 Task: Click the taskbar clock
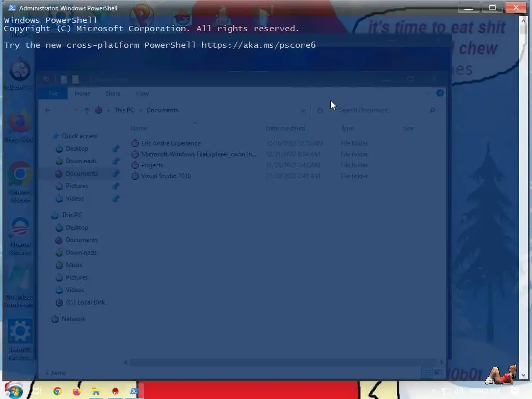(486, 391)
